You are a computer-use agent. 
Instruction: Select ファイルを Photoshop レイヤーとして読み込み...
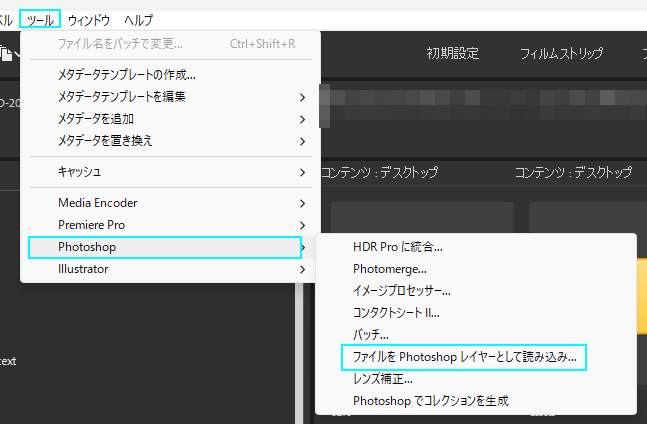click(464, 357)
